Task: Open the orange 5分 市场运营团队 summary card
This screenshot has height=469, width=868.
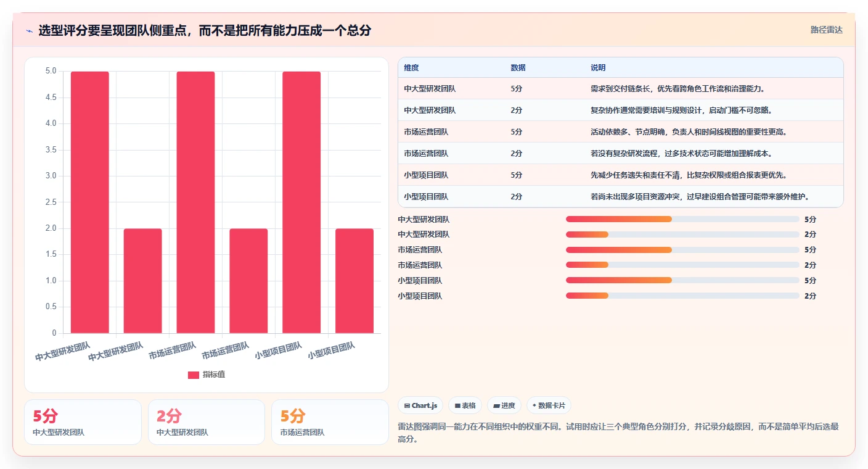Action: pyautogui.click(x=330, y=422)
